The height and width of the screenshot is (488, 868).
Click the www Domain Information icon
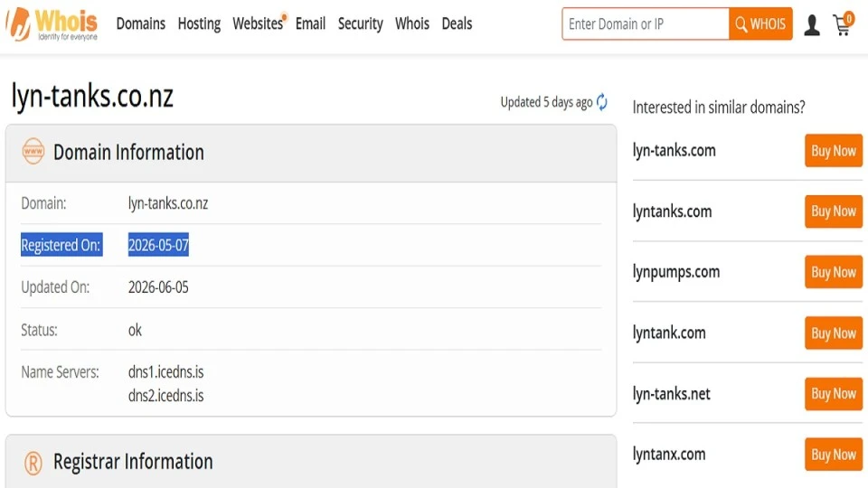click(x=33, y=151)
